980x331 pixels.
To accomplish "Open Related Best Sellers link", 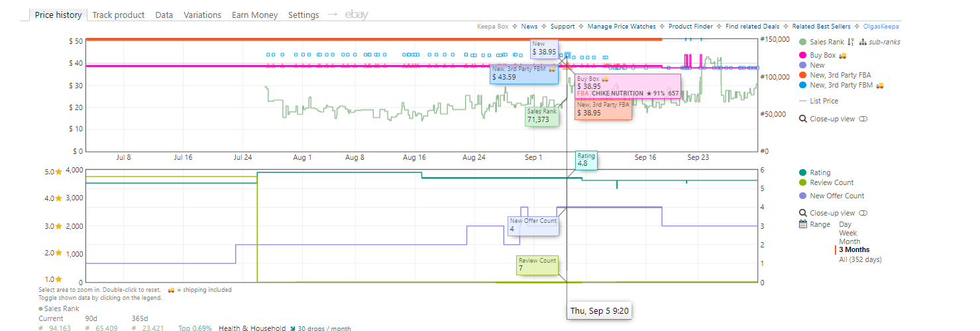I will coord(821,27).
